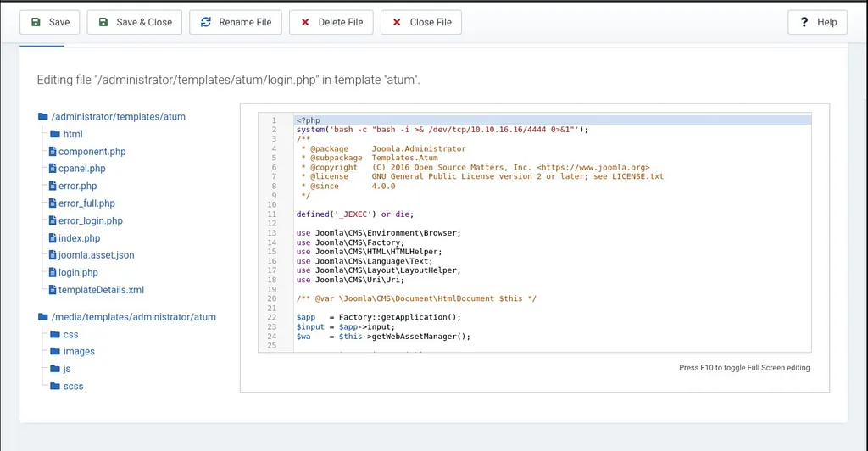Viewport: 868px width, 451px height.
Task: Open templateDetails.xml file link
Action: pos(102,290)
